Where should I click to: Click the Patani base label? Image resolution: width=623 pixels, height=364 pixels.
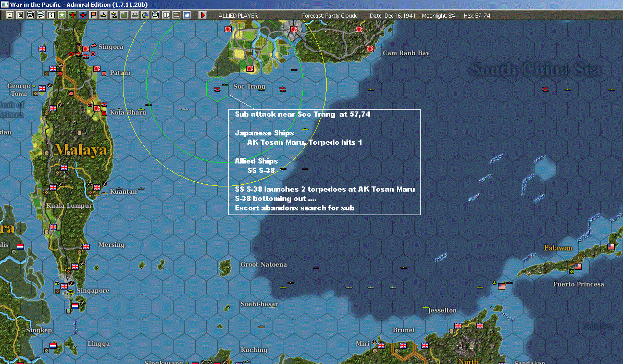(120, 73)
